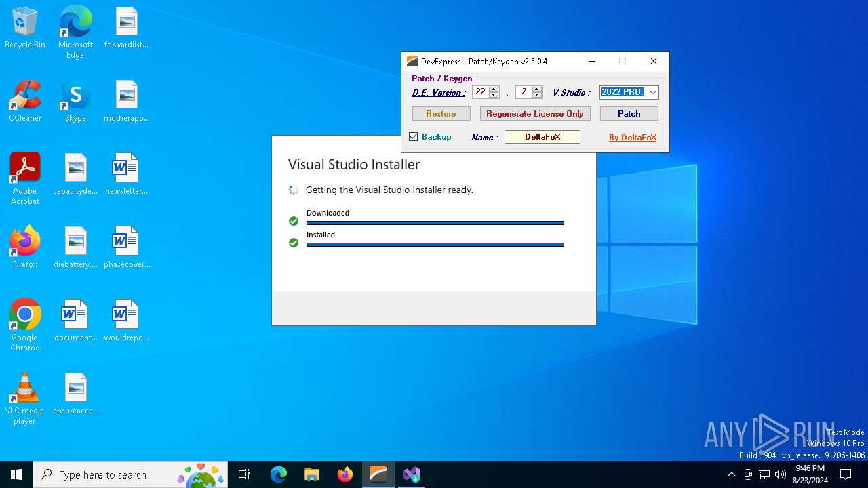
Task: Show hidden system tray icons
Action: 731,474
